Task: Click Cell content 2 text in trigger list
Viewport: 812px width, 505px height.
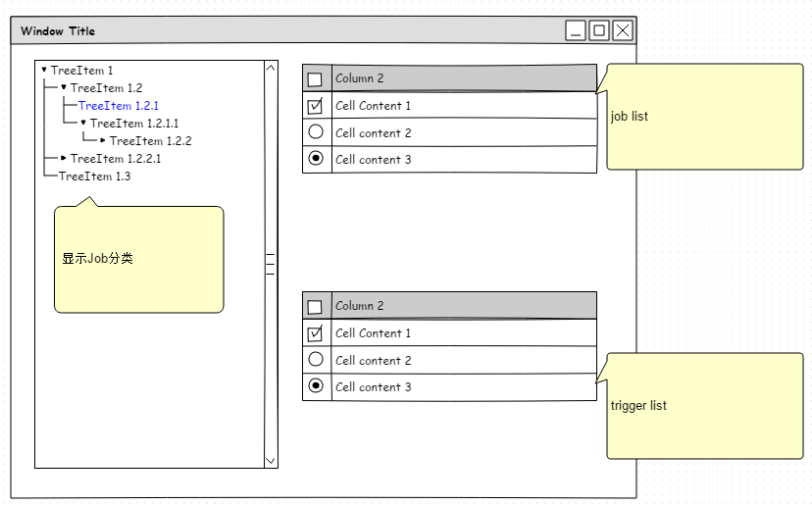Action: [373, 361]
